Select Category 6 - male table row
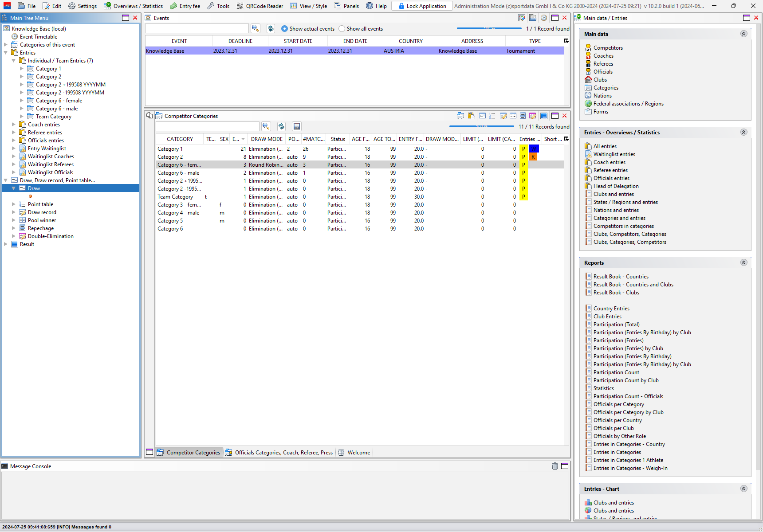The width and height of the screenshot is (763, 532). pyautogui.click(x=360, y=173)
